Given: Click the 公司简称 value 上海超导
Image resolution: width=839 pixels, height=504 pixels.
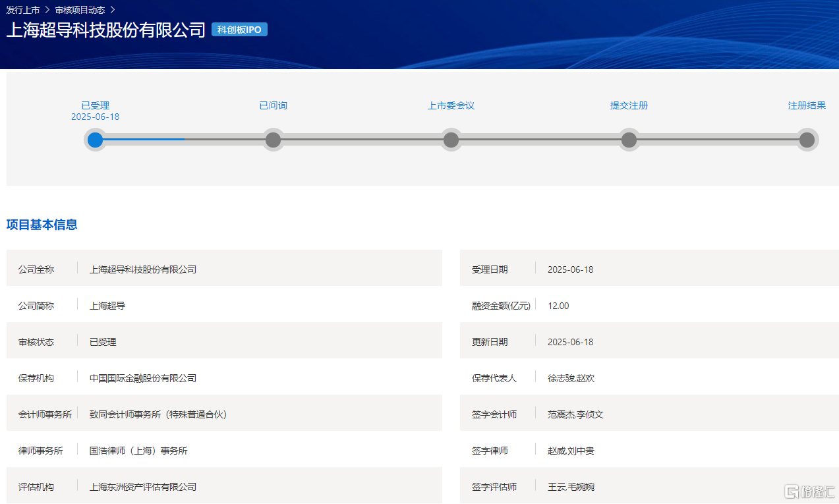Looking at the screenshot, I should (107, 306).
